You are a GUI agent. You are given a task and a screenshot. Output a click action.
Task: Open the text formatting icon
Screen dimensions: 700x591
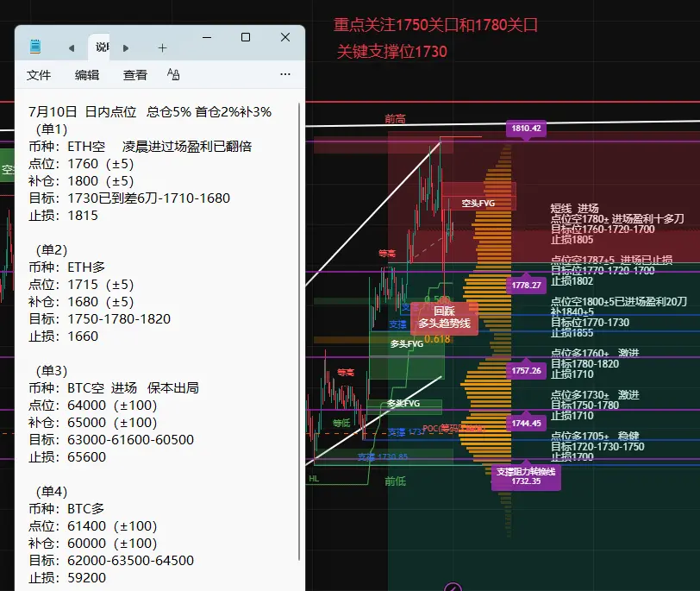click(173, 74)
